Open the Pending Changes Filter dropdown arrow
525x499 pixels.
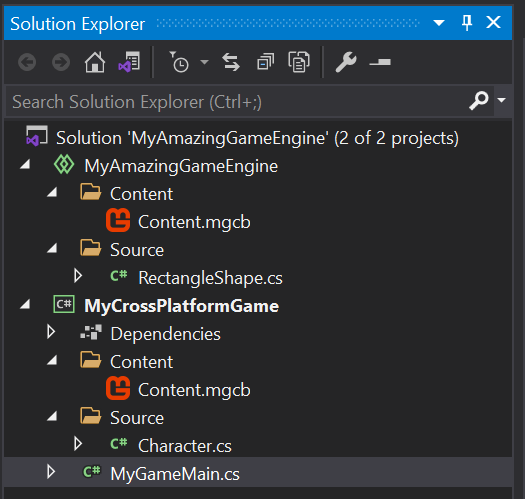pyautogui.click(x=204, y=62)
